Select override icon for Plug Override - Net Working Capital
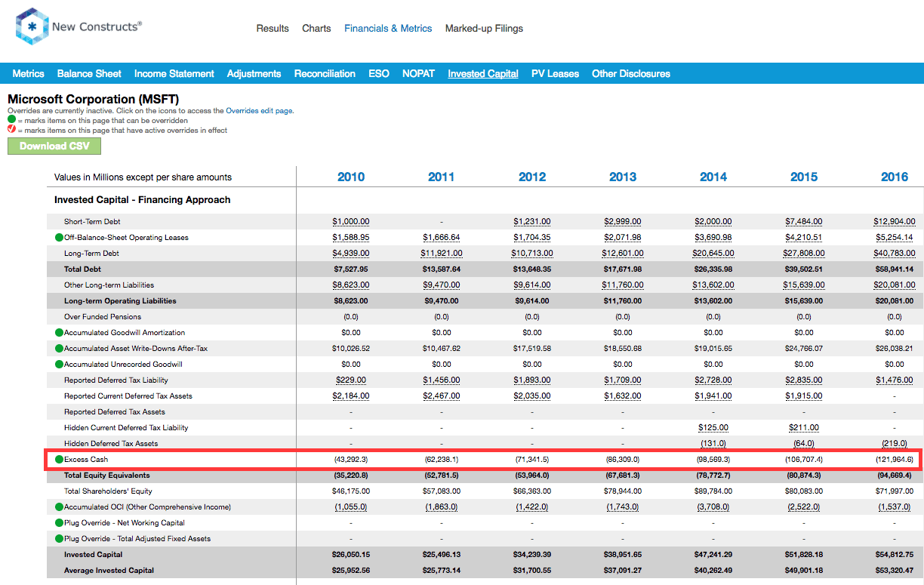The image size is (924, 585). click(x=59, y=523)
